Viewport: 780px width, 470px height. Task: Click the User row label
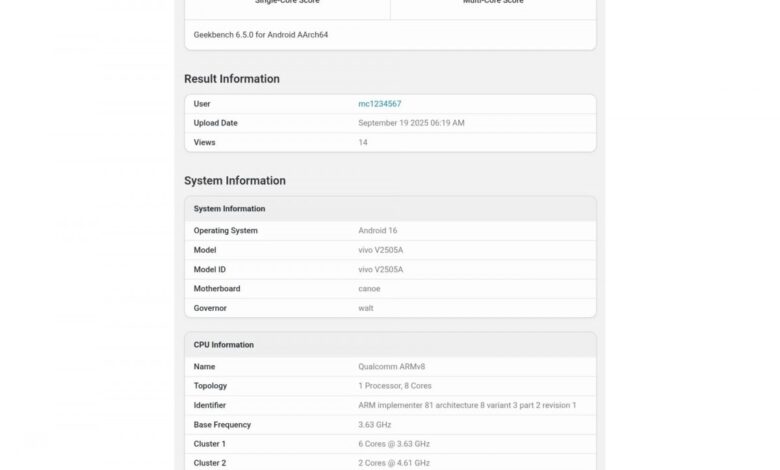tap(202, 104)
